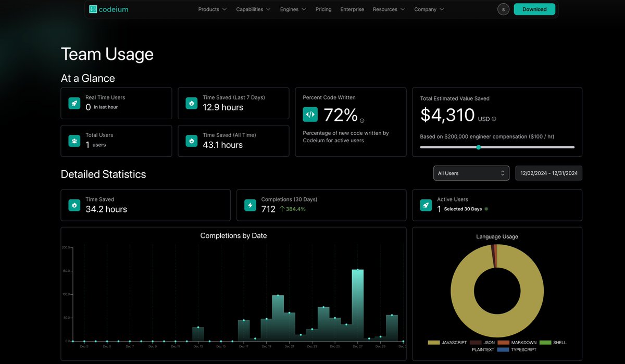The height and width of the screenshot is (364, 625).
Task: Click the info icon next to USD
Action: (x=494, y=119)
